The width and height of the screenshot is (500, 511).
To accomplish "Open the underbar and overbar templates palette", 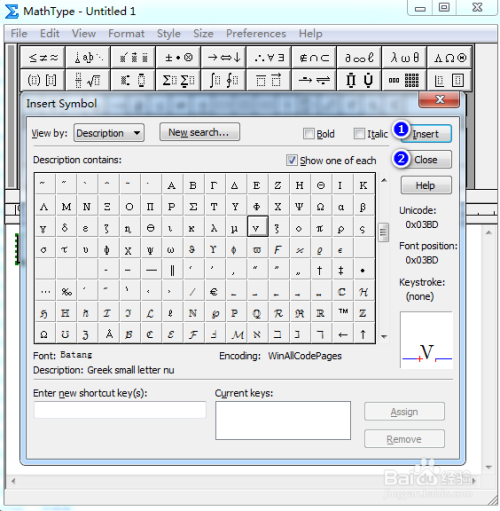I will pyautogui.click(x=269, y=80).
